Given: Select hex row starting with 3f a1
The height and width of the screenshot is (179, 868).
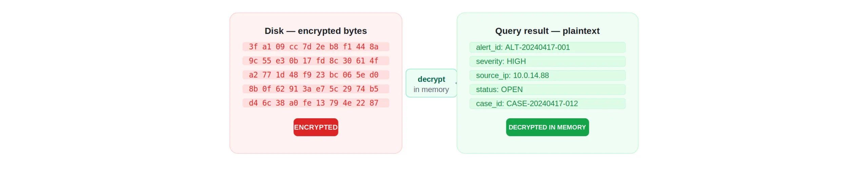Looking at the screenshot, I should pyautogui.click(x=316, y=47).
